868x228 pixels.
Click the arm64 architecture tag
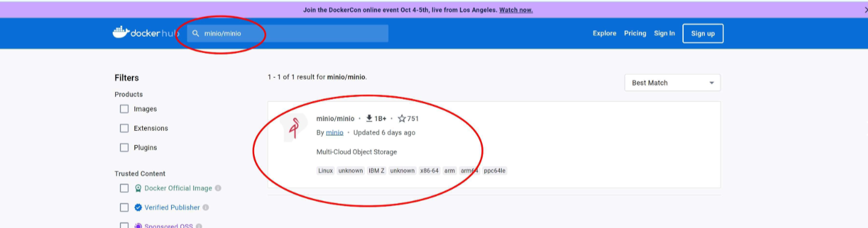point(470,171)
